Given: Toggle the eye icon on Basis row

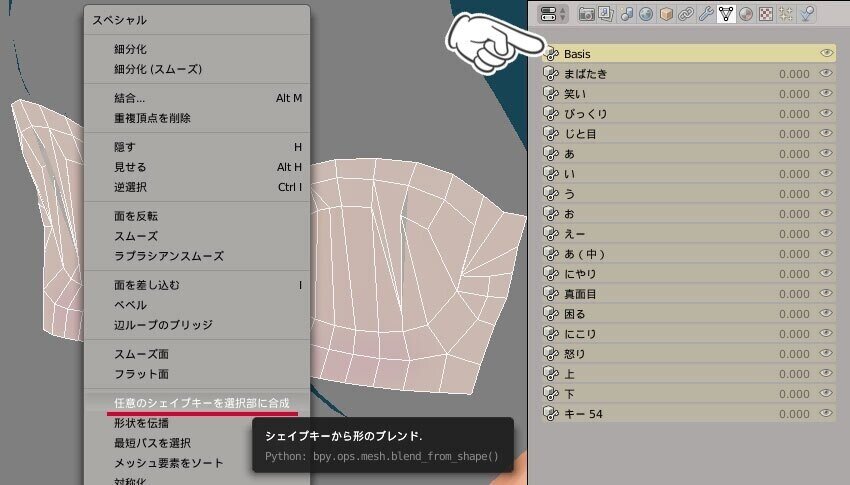Looking at the screenshot, I should (x=826, y=53).
